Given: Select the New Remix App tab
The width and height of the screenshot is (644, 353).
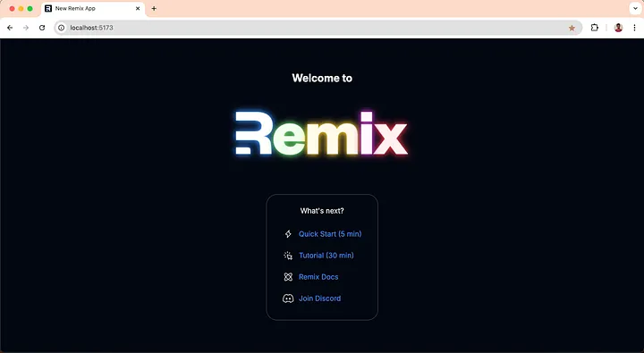Looking at the screenshot, I should [93, 9].
